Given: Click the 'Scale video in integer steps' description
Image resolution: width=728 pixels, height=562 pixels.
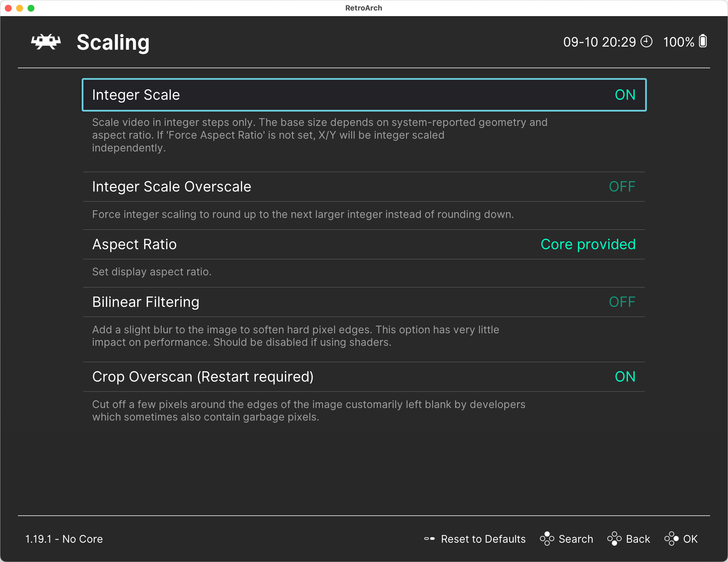Looking at the screenshot, I should [320, 135].
